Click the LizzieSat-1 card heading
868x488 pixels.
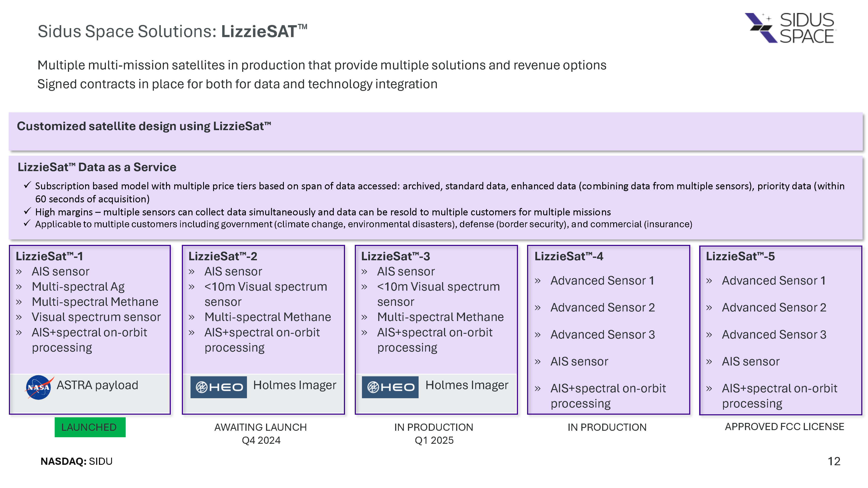point(49,256)
